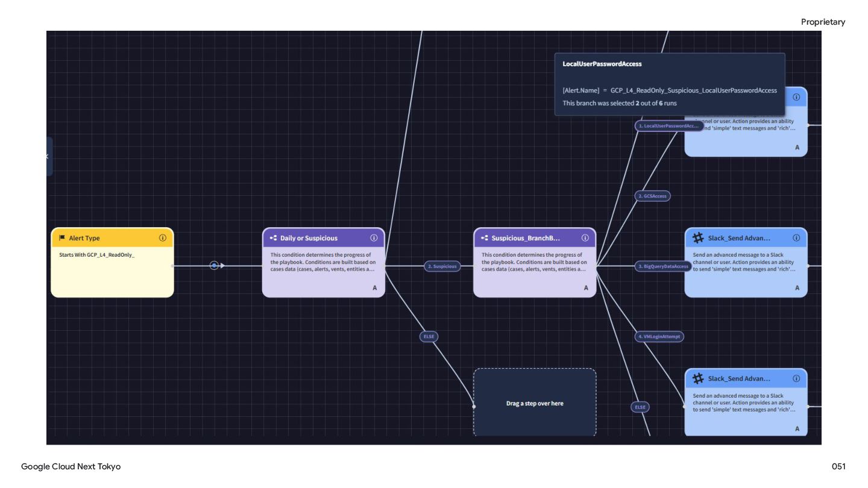
Task: Select ELSE label below Daily or Suspicious
Action: pyautogui.click(x=429, y=336)
